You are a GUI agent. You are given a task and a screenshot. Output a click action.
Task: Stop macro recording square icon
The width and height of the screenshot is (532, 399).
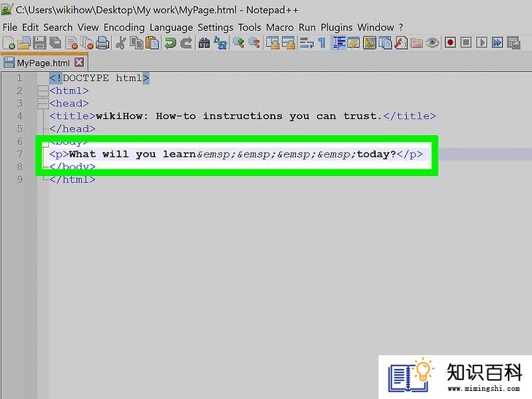point(465,42)
